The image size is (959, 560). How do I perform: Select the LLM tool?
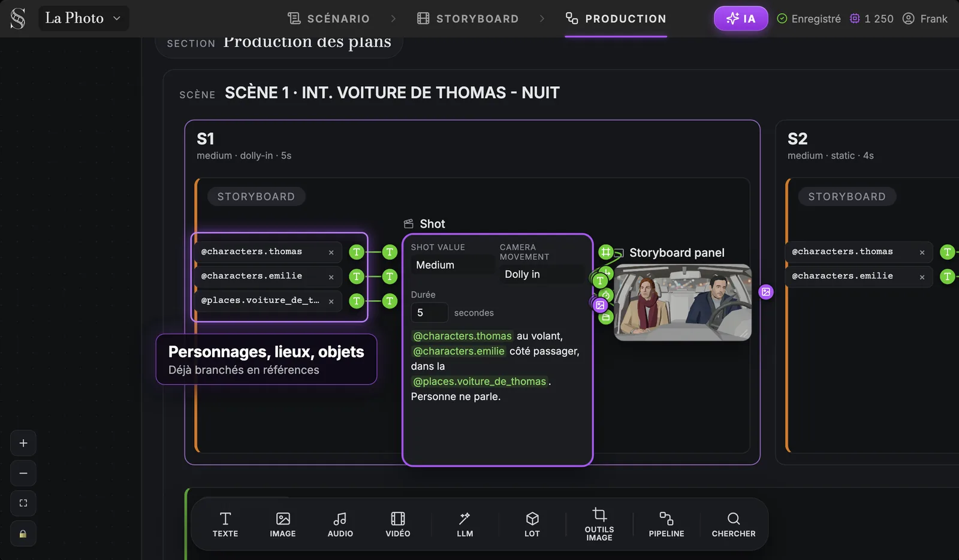click(x=465, y=525)
